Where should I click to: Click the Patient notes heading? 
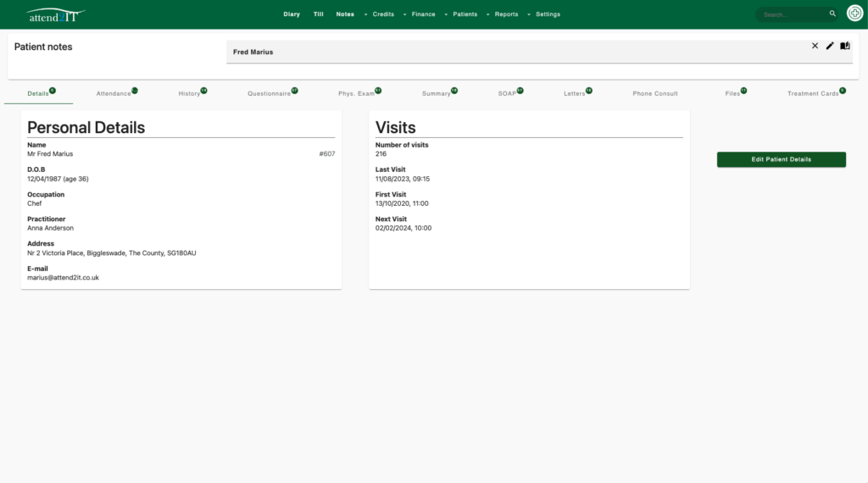click(43, 47)
